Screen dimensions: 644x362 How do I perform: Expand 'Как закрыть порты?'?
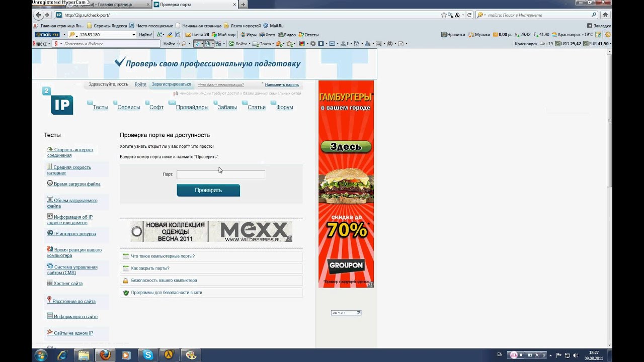[211, 268]
